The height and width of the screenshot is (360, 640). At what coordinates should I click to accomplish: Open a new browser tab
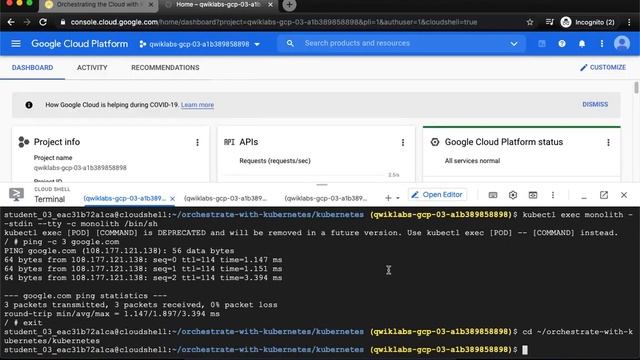(289, 5)
